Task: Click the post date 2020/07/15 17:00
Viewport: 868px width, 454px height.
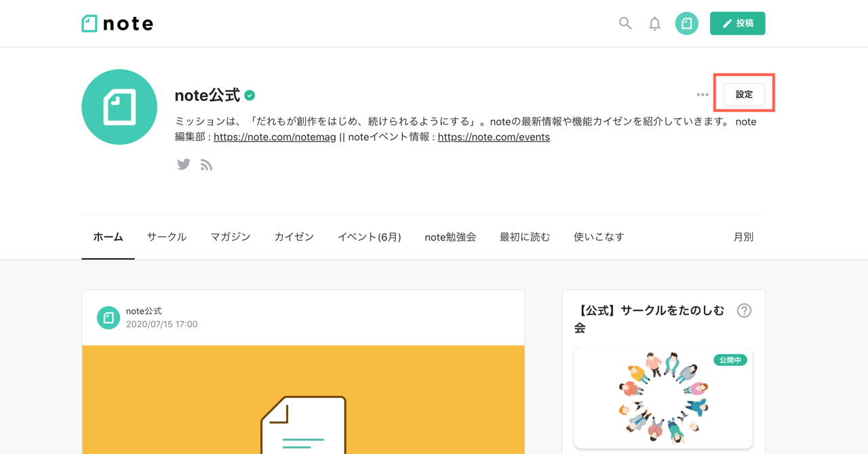Action: (x=162, y=325)
